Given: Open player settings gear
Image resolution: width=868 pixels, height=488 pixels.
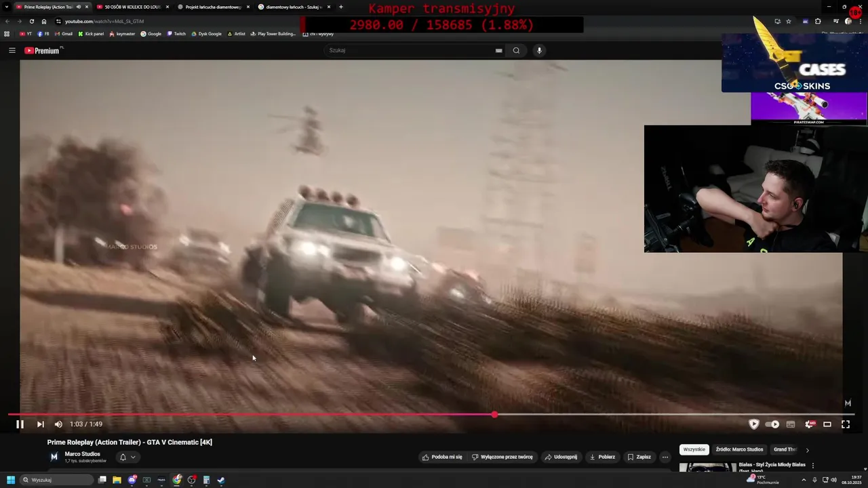Looking at the screenshot, I should tap(809, 424).
